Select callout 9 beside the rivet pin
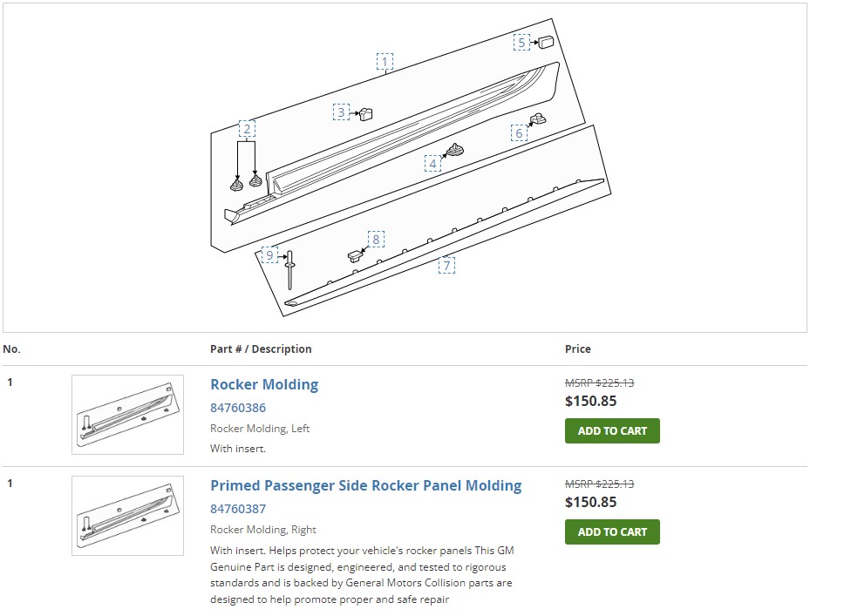The image size is (851, 616). (270, 255)
